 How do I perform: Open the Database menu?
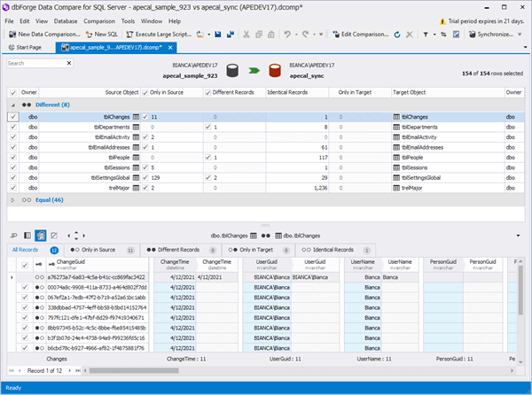[x=66, y=21]
